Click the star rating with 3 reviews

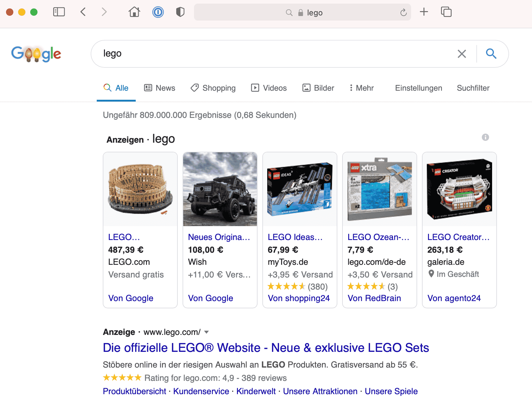tap(366, 286)
